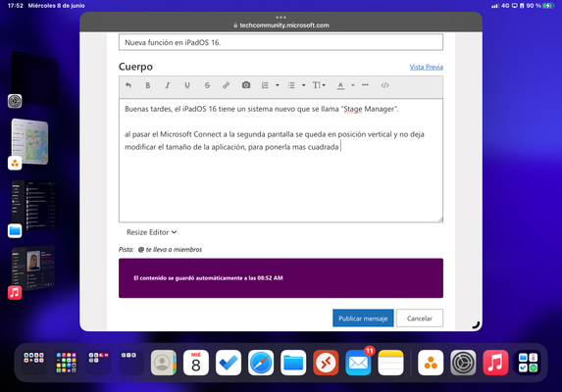This screenshot has width=562, height=392.
Task: Open Calendar showing MIÉ 8 in dock
Action: click(x=196, y=363)
